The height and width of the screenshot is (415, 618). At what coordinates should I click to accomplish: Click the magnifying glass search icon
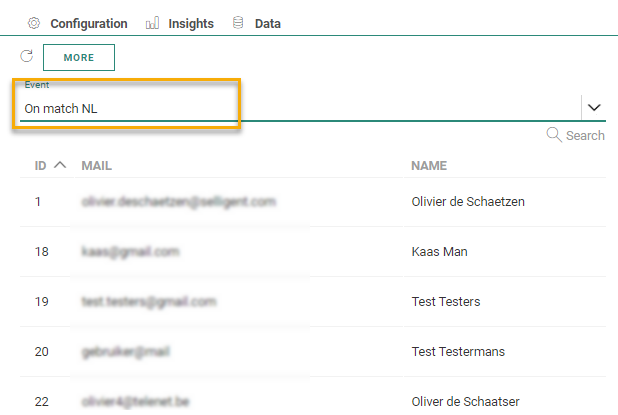point(554,135)
